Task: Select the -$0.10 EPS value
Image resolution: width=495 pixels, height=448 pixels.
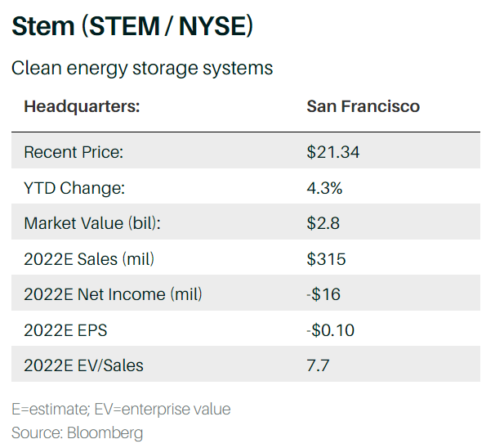Action: coord(332,330)
